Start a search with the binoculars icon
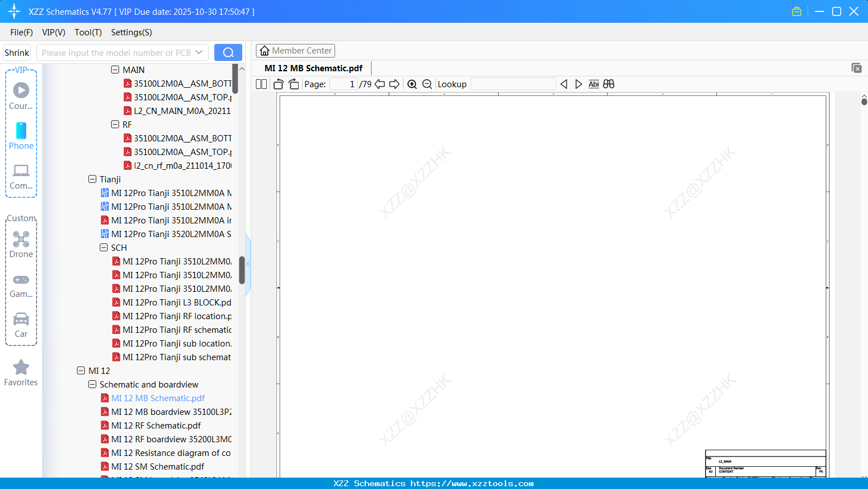Screen dimensions: 868x489 (608, 84)
